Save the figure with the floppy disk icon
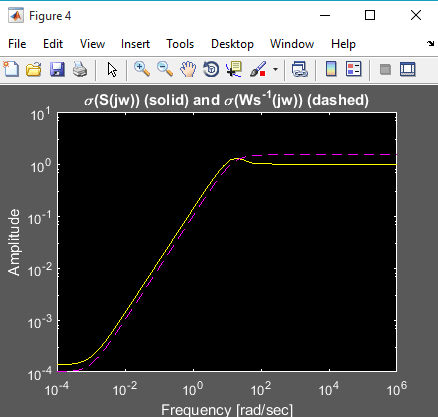 coord(57,69)
